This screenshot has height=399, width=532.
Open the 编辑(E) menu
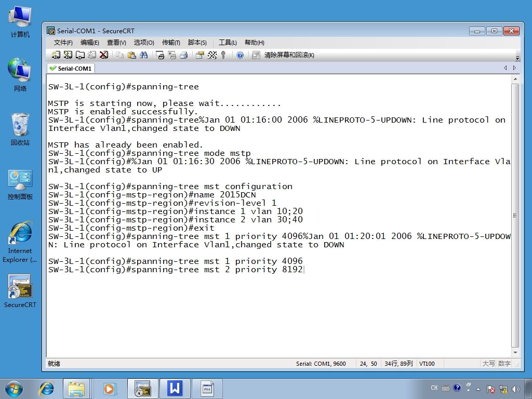tap(89, 43)
